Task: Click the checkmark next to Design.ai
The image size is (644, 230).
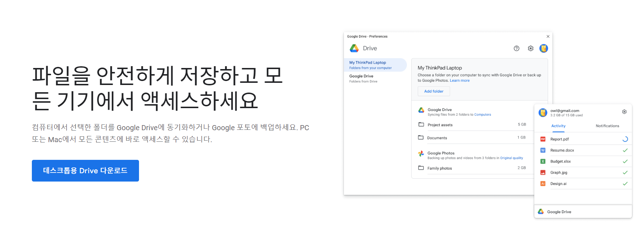Action: [625, 184]
